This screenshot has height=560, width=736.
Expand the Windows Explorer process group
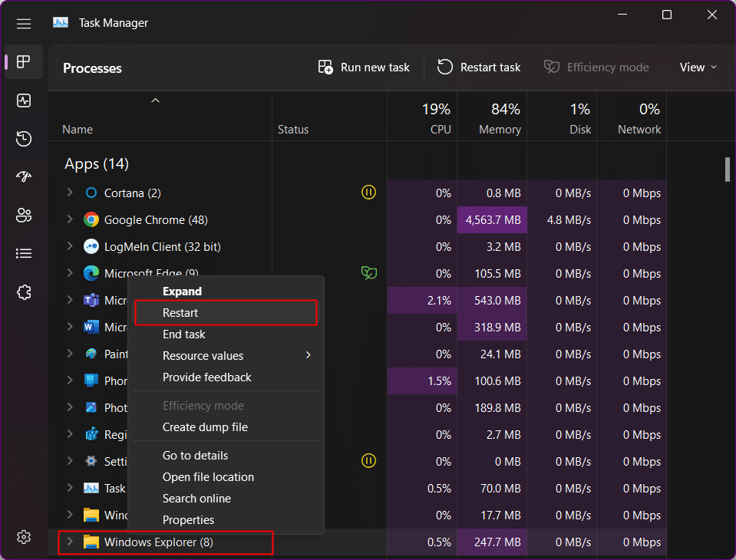70,542
